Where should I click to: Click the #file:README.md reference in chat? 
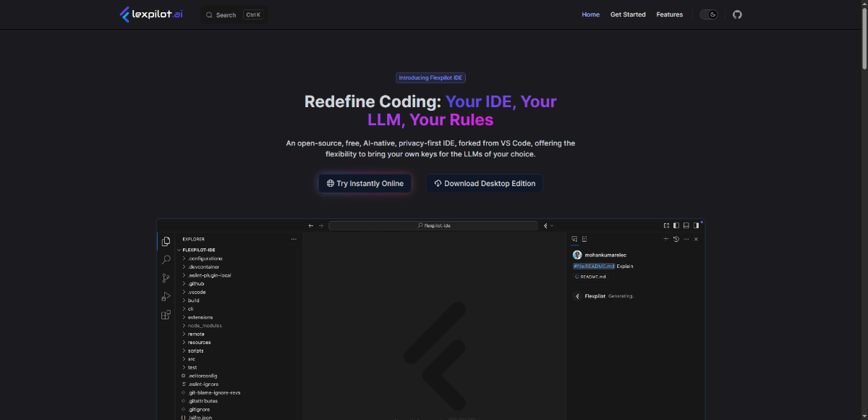pyautogui.click(x=594, y=266)
